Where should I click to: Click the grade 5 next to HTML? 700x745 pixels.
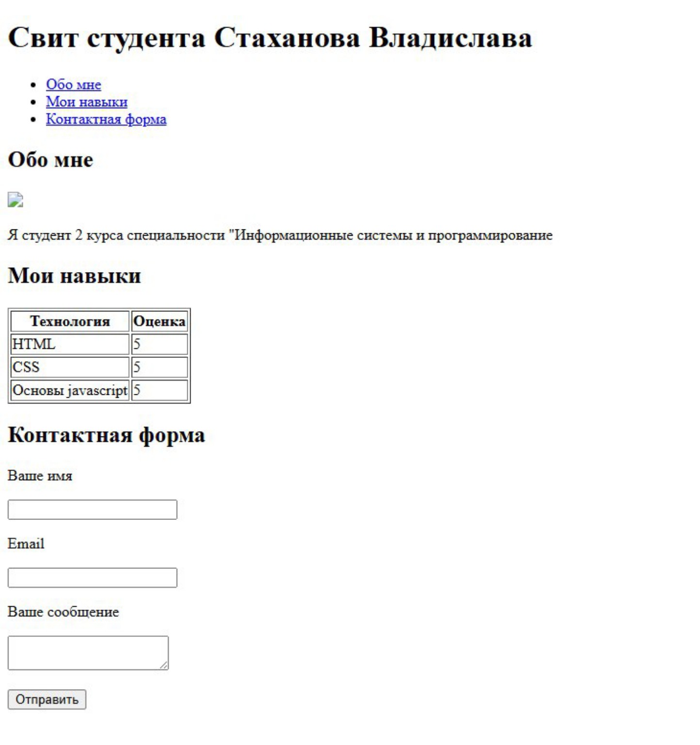pyautogui.click(x=160, y=344)
